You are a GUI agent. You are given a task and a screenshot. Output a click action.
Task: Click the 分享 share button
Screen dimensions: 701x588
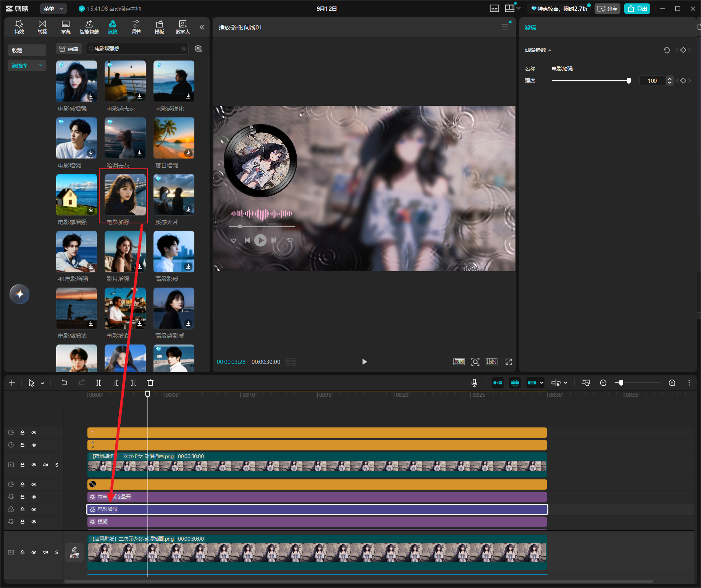tap(607, 8)
